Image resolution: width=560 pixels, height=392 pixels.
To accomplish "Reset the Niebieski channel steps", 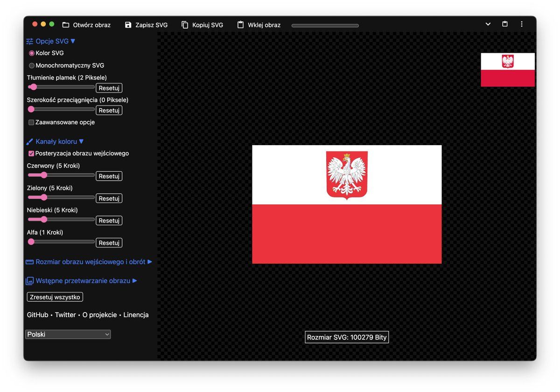I will click(x=109, y=220).
